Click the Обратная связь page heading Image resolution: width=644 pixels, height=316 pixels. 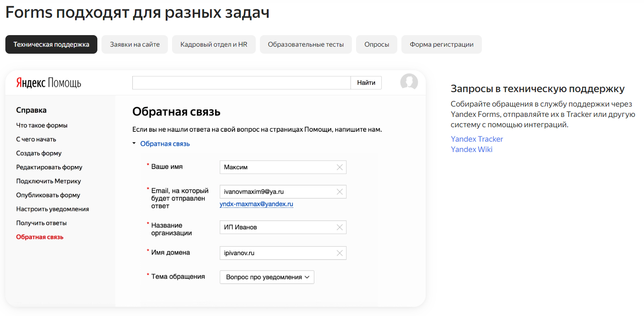tap(177, 112)
